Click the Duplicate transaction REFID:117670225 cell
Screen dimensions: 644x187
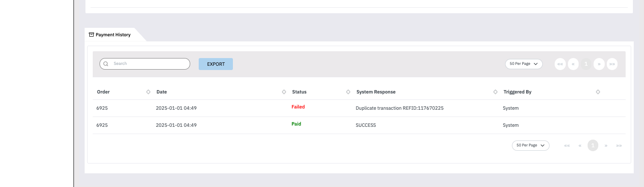[400, 108]
